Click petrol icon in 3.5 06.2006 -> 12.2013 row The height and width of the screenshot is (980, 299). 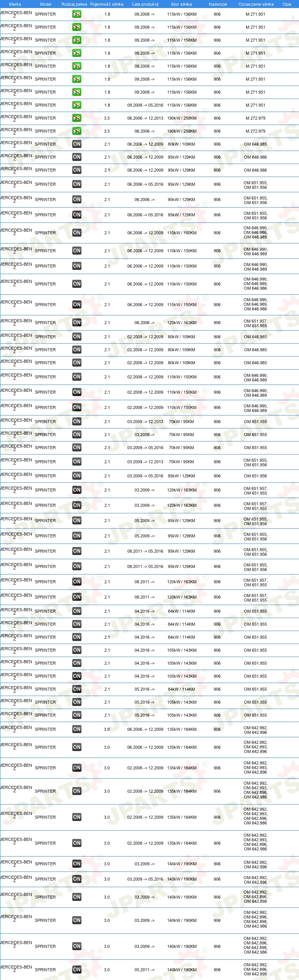[76, 118]
